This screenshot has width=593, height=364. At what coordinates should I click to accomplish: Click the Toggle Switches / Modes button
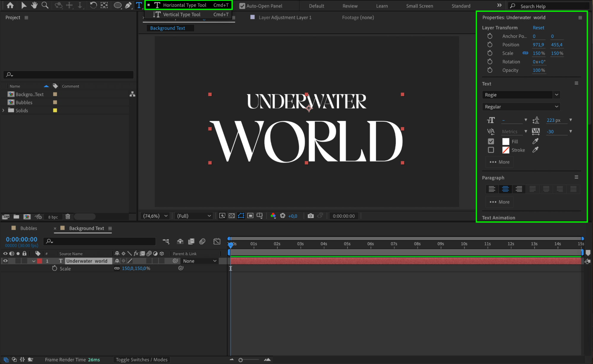click(x=142, y=360)
